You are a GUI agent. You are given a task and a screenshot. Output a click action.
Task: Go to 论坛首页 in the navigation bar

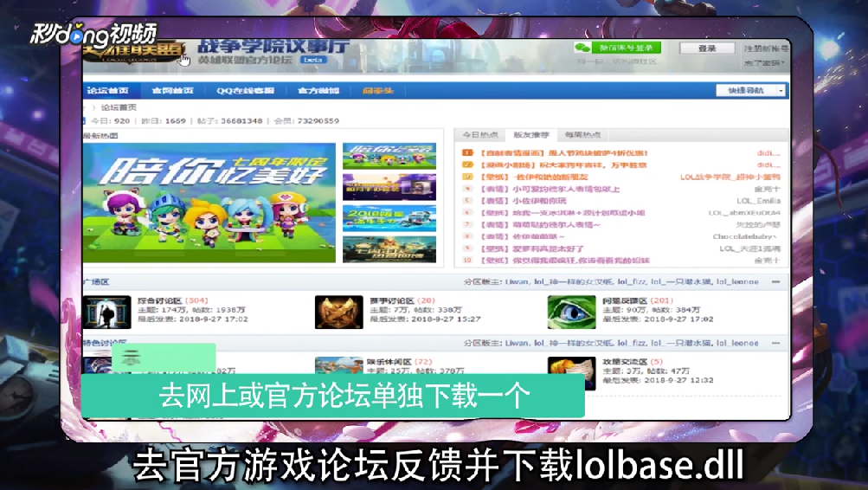[107, 90]
